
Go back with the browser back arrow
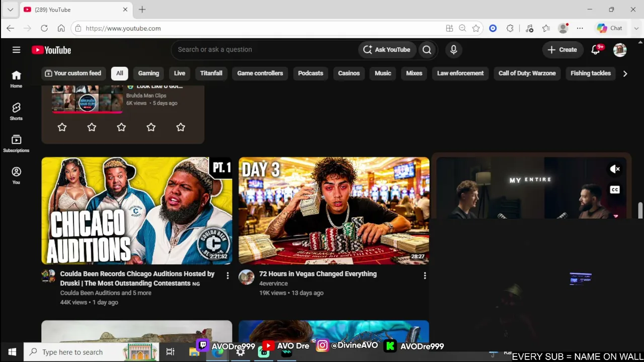[x=11, y=28]
